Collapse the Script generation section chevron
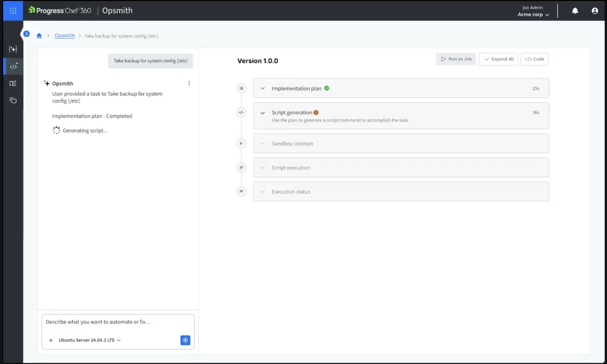This screenshot has width=607, height=364. coord(262,113)
